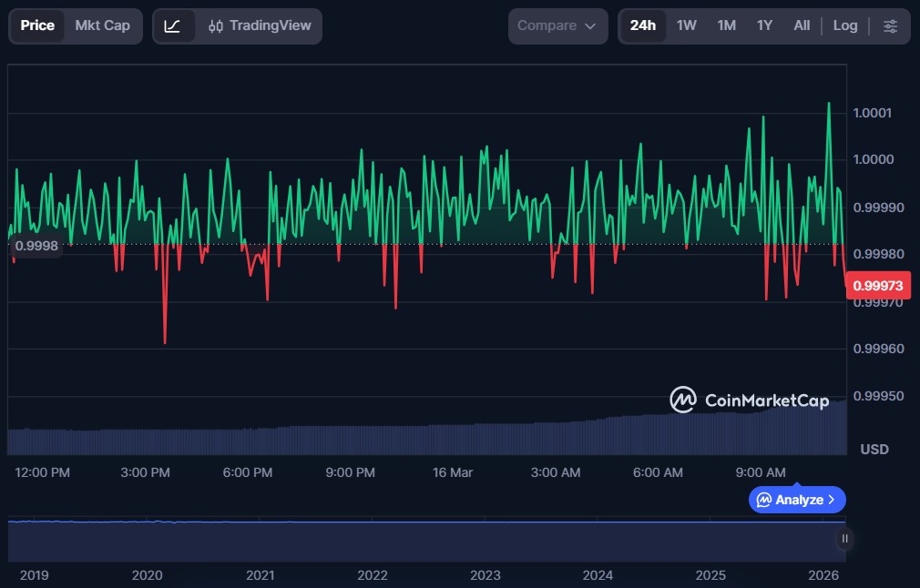Click 2022 on the year navigator
920x588 pixels.
373,575
